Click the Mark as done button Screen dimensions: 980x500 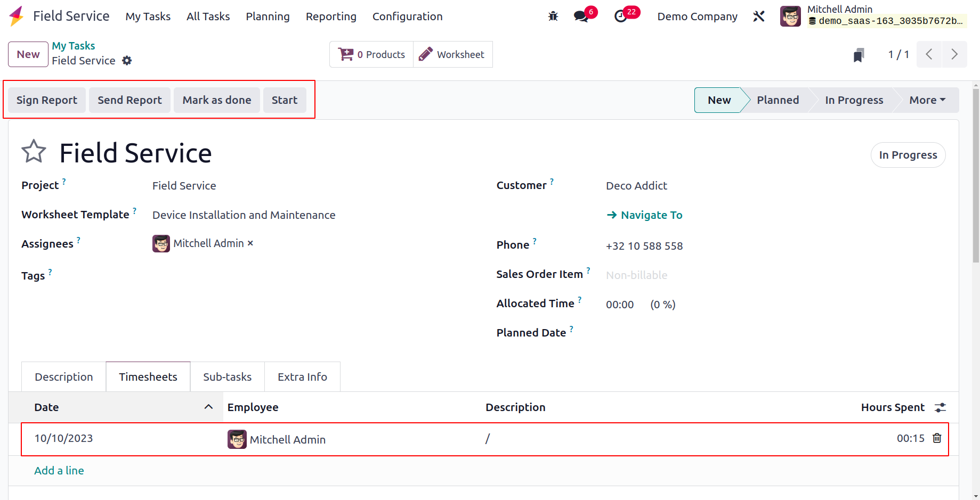click(216, 100)
